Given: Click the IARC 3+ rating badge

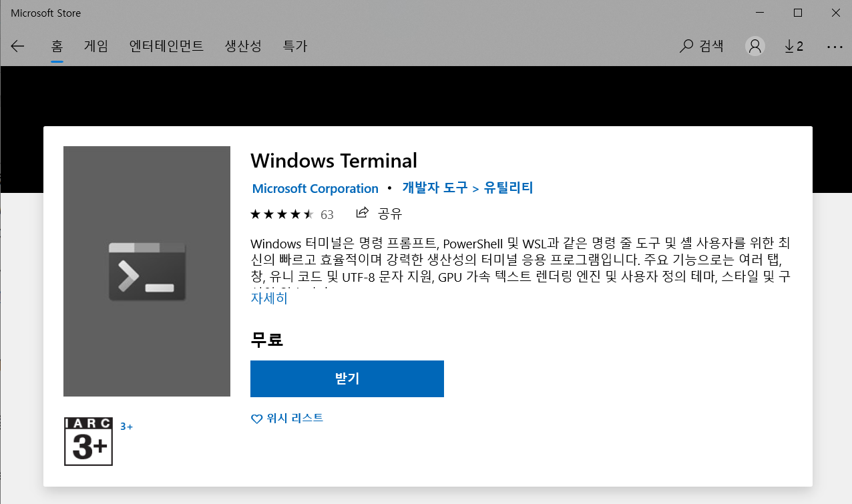Looking at the screenshot, I should (88, 441).
